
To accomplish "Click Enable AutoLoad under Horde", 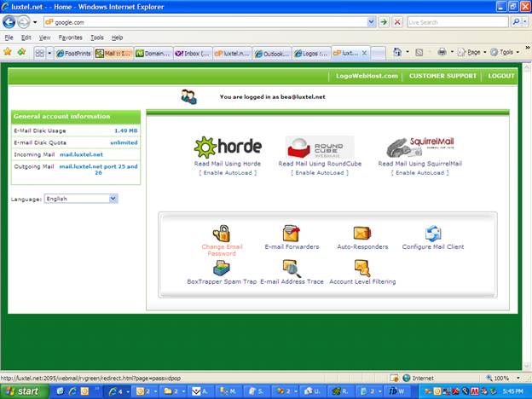I will click(x=228, y=173).
